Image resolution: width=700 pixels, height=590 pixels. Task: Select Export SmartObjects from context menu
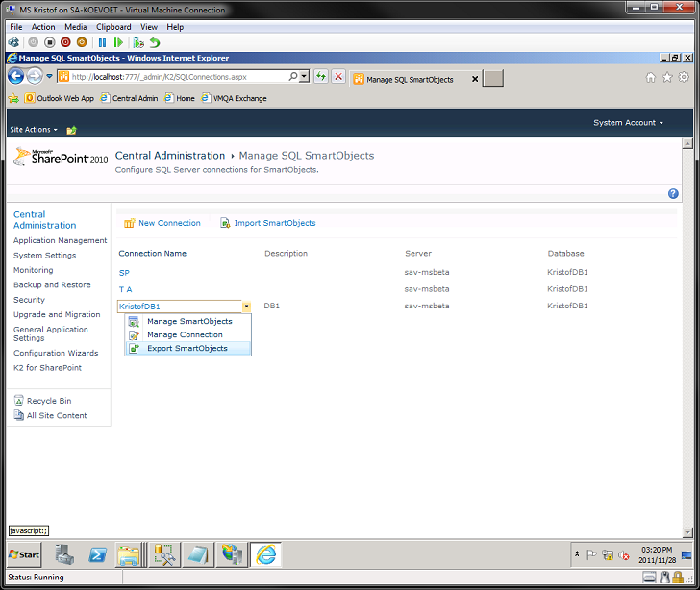tap(187, 349)
